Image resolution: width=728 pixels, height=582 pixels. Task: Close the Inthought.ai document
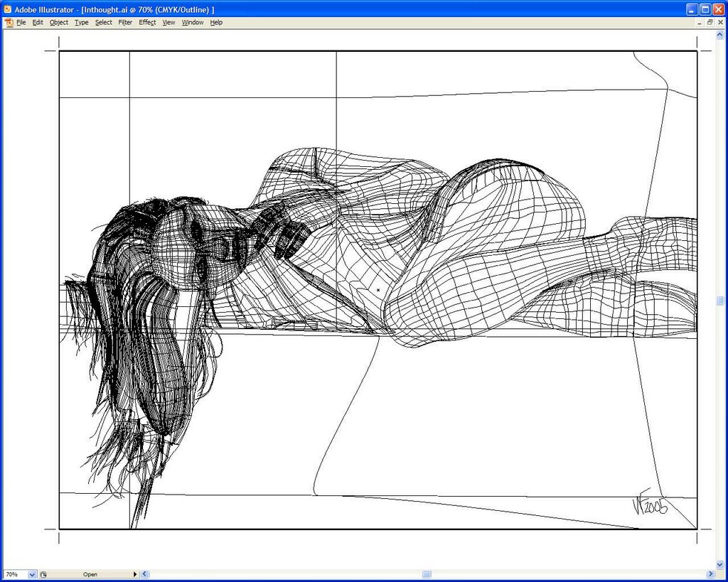[x=720, y=23]
